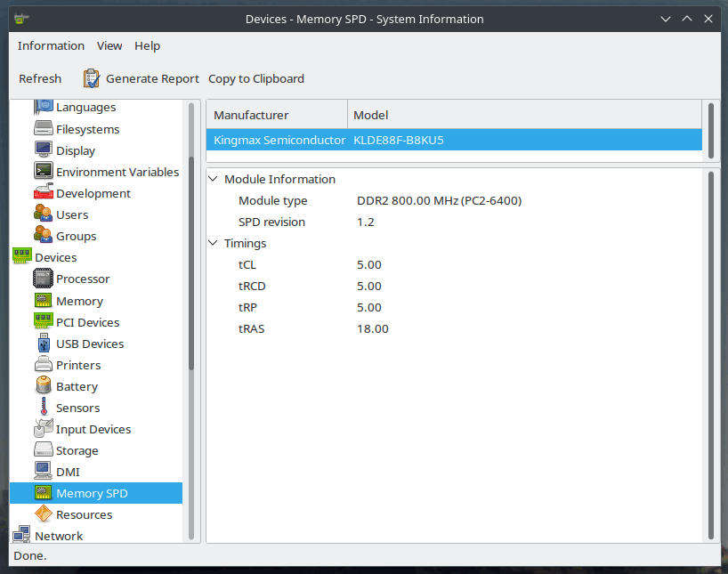The width and height of the screenshot is (728, 574).
Task: Click the Processor chip icon
Action: click(43, 279)
